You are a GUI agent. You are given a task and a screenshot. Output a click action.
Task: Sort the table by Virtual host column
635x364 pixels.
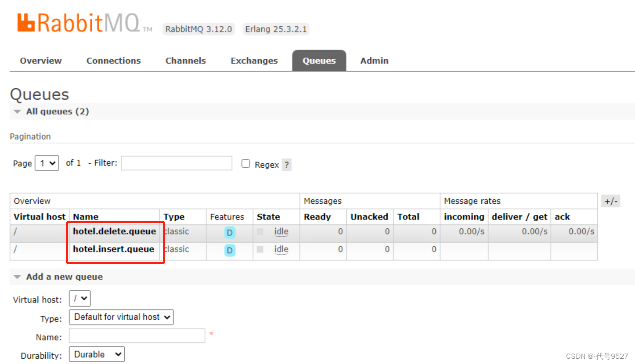pos(40,217)
